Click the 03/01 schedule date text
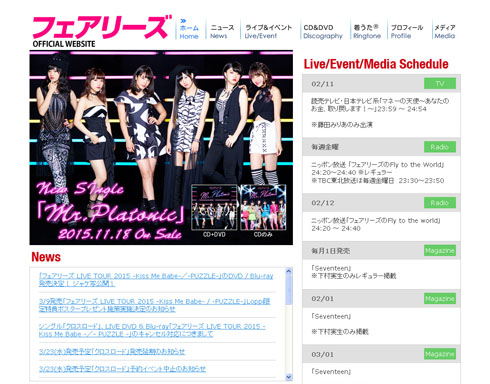The image size is (490, 384). click(x=323, y=355)
